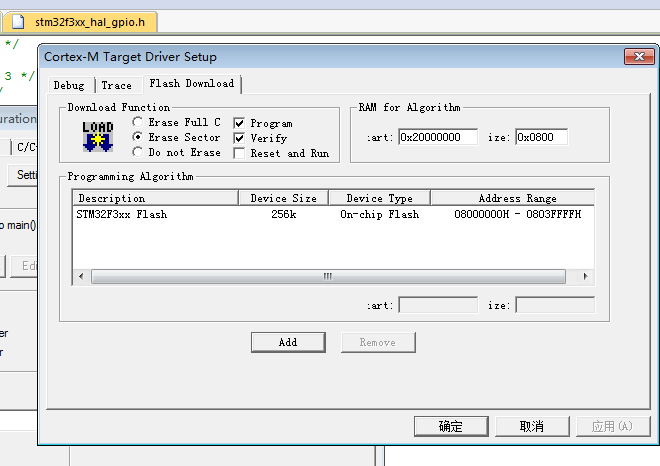
Task: Click the Setti... button behind the dialog
Action: pos(23,175)
